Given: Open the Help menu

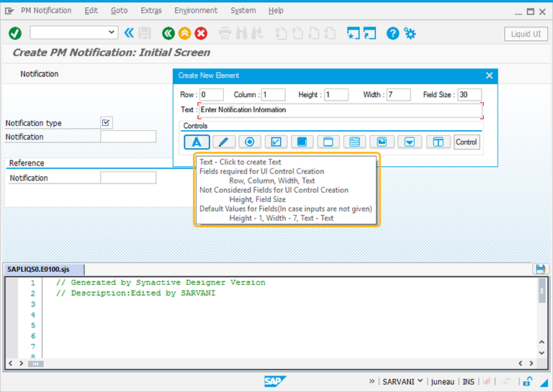Looking at the screenshot, I should click(x=276, y=11).
